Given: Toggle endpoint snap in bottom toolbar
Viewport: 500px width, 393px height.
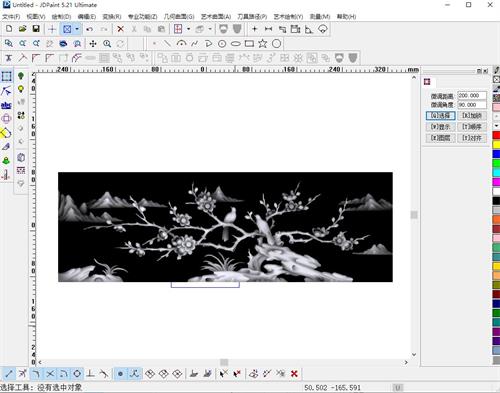Looking at the screenshot, I should coord(9,374).
